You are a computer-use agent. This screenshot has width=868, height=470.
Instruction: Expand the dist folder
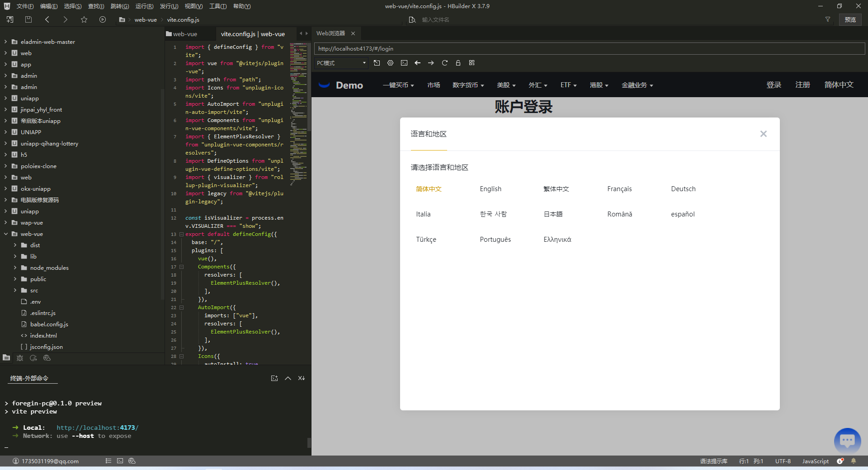pyautogui.click(x=15, y=245)
